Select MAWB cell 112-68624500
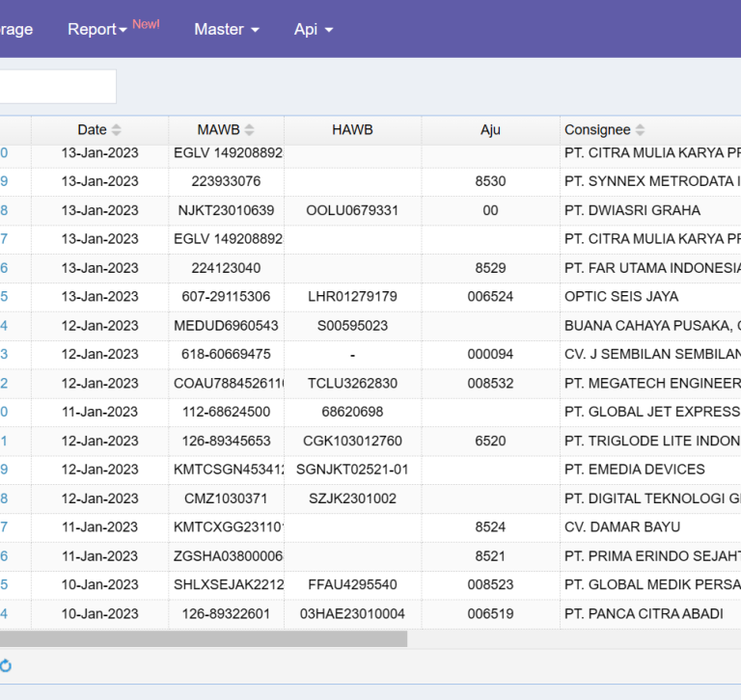741x700 pixels. tap(226, 412)
